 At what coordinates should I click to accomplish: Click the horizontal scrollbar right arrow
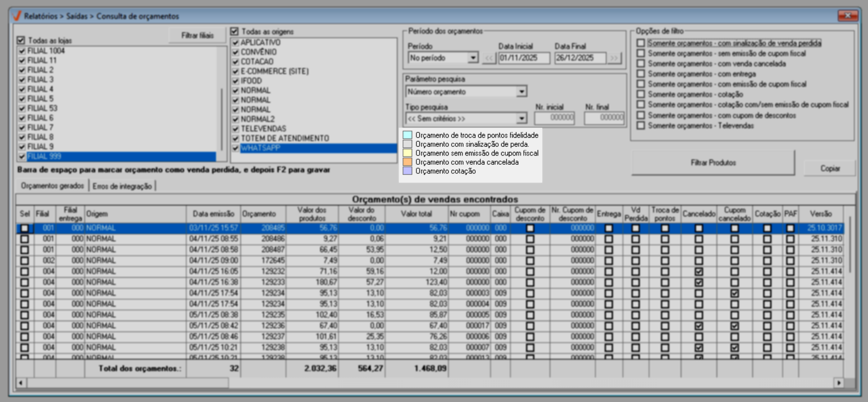pos(839,383)
